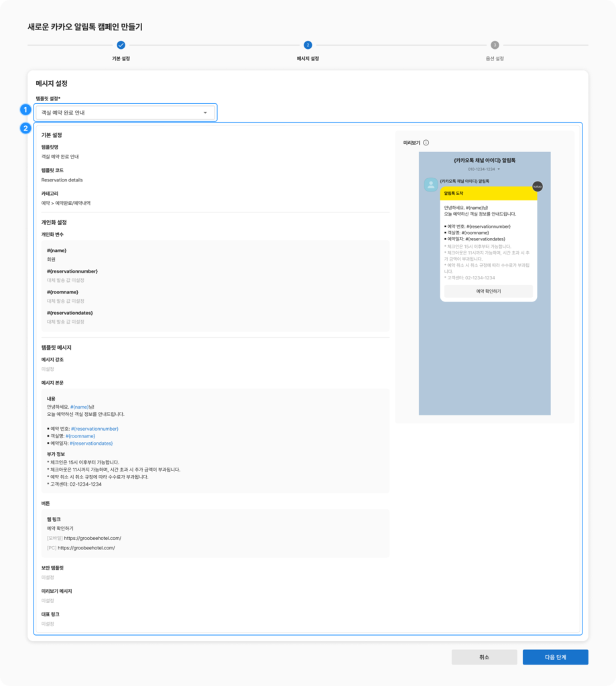Click the blue annotation marker number 1
Viewport: 616px width, 686px height.
[x=26, y=109]
